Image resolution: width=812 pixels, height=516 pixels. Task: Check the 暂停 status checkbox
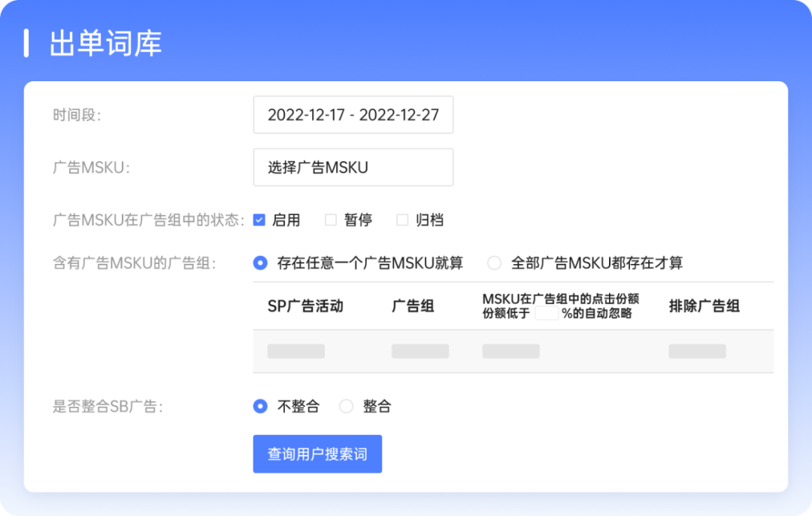[330, 220]
